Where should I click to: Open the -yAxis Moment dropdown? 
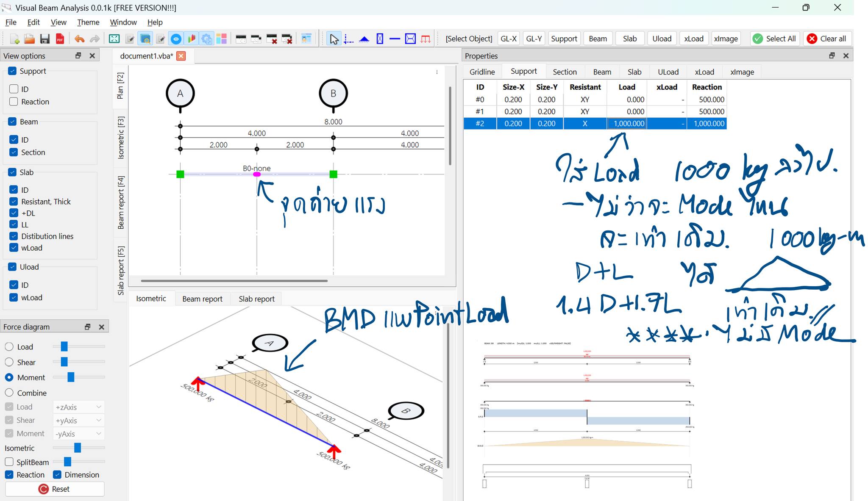(x=78, y=434)
